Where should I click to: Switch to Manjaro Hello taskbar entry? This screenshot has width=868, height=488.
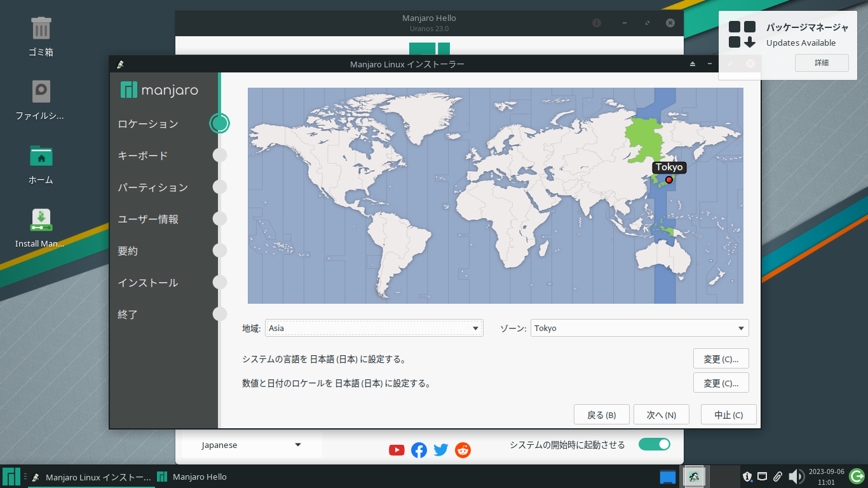pyautogui.click(x=193, y=477)
